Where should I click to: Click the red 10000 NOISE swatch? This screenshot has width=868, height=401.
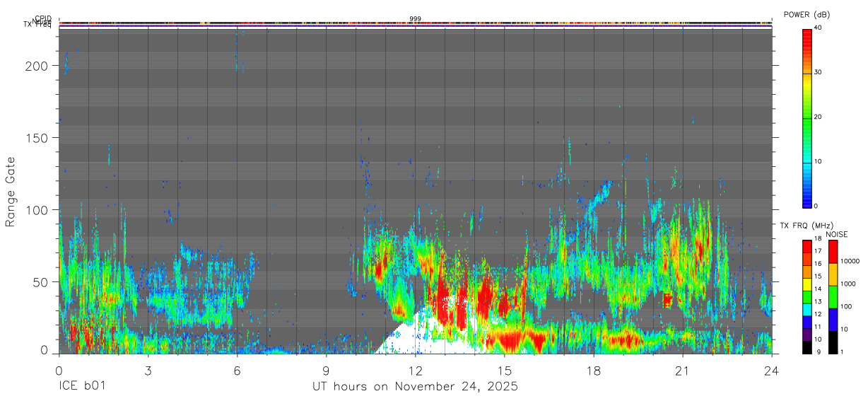[833, 252]
